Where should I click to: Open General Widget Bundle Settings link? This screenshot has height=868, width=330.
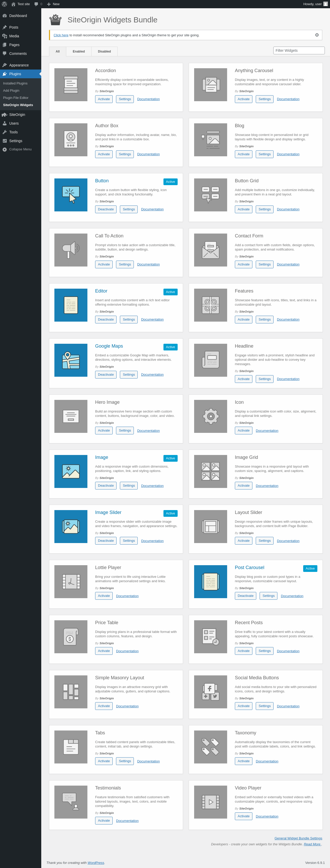pos(298,838)
